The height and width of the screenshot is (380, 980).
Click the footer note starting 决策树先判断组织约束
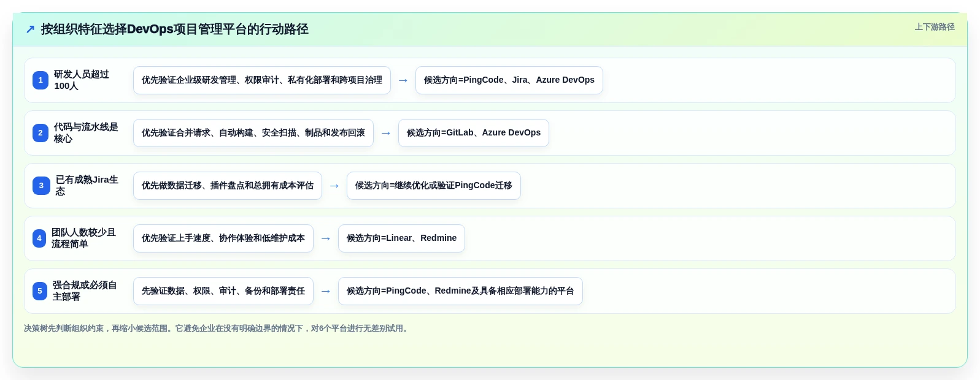coord(217,329)
